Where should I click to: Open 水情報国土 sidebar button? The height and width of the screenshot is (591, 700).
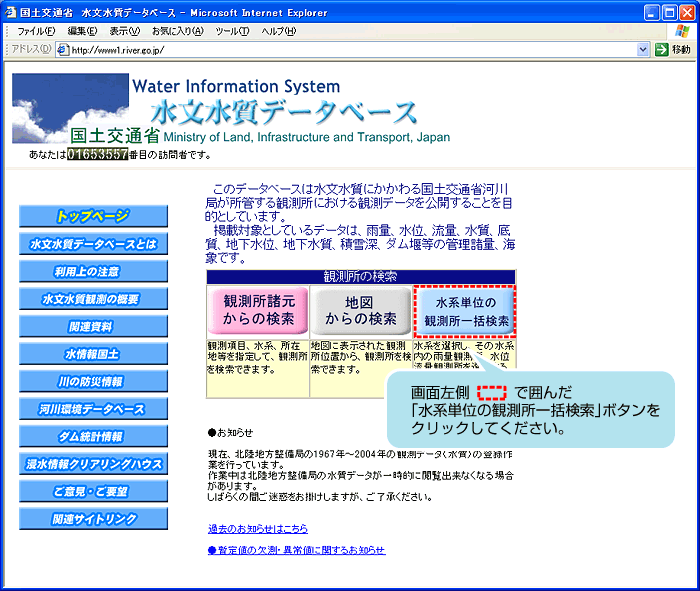tap(93, 354)
